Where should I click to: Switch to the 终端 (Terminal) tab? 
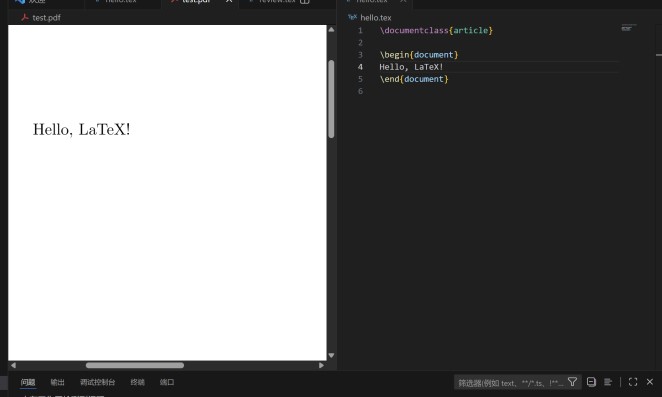(137, 382)
